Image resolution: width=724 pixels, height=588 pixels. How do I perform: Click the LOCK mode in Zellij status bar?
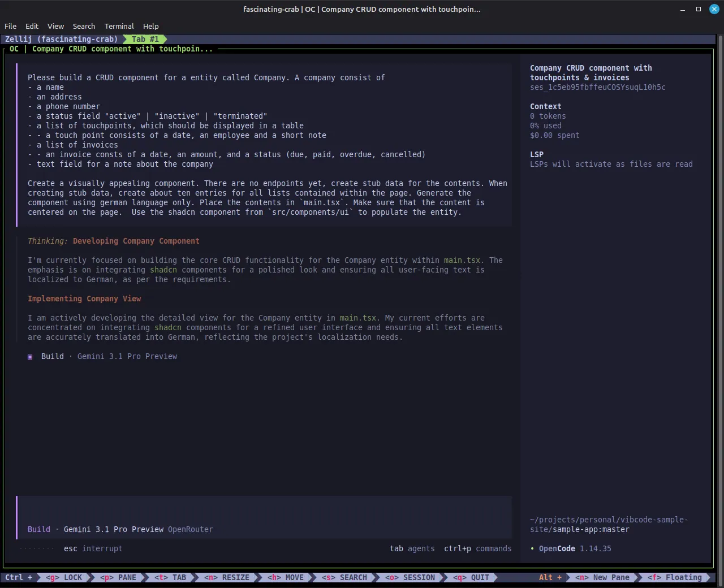64,577
